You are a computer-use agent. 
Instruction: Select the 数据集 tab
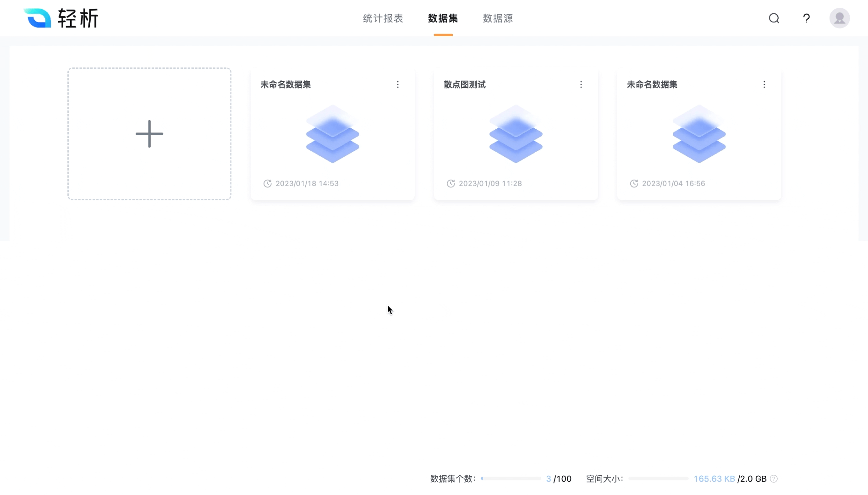(x=443, y=18)
